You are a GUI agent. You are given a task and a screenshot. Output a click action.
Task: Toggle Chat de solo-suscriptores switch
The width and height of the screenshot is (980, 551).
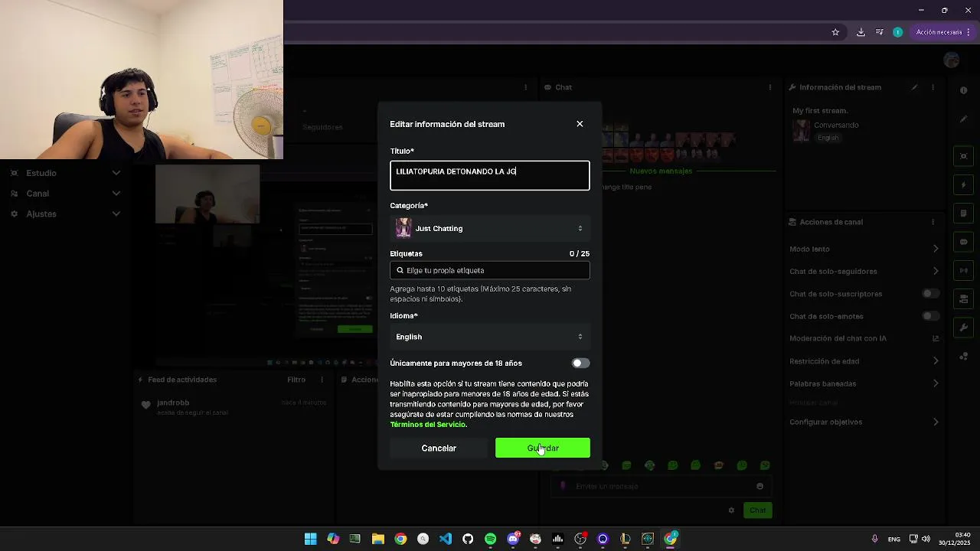(x=930, y=294)
